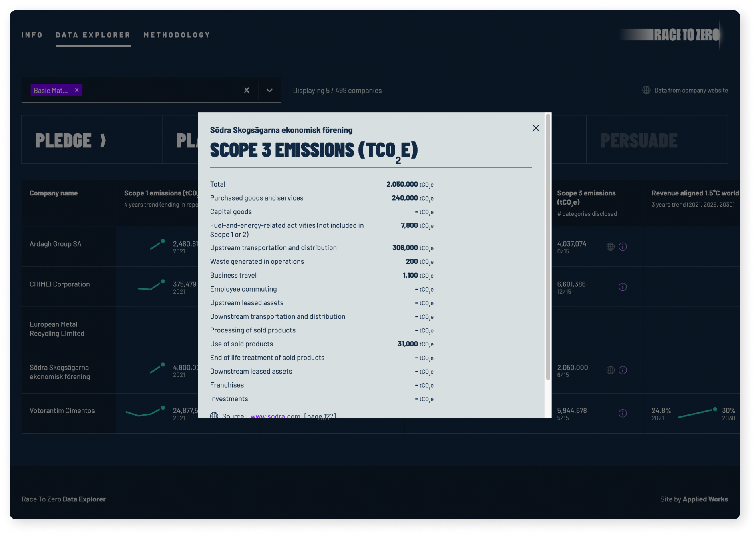Close the Scope 3 emissions modal
The image size is (756, 535).
click(536, 128)
